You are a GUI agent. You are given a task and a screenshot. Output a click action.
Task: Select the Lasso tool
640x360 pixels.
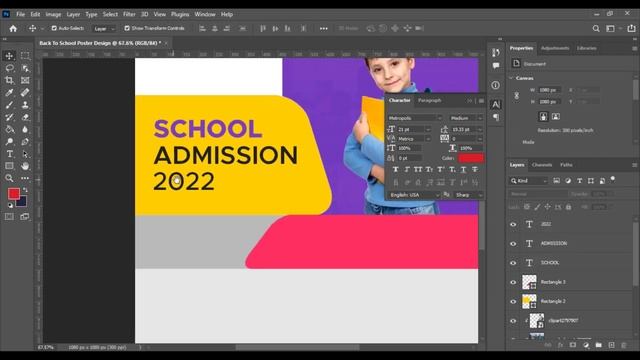(9, 68)
